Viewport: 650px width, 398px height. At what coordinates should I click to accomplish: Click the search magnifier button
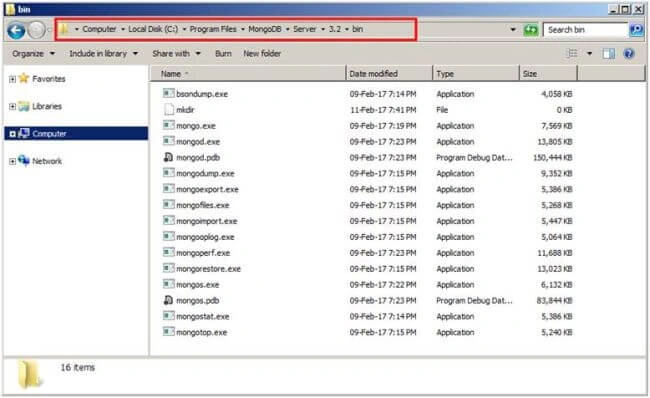pyautogui.click(x=636, y=30)
